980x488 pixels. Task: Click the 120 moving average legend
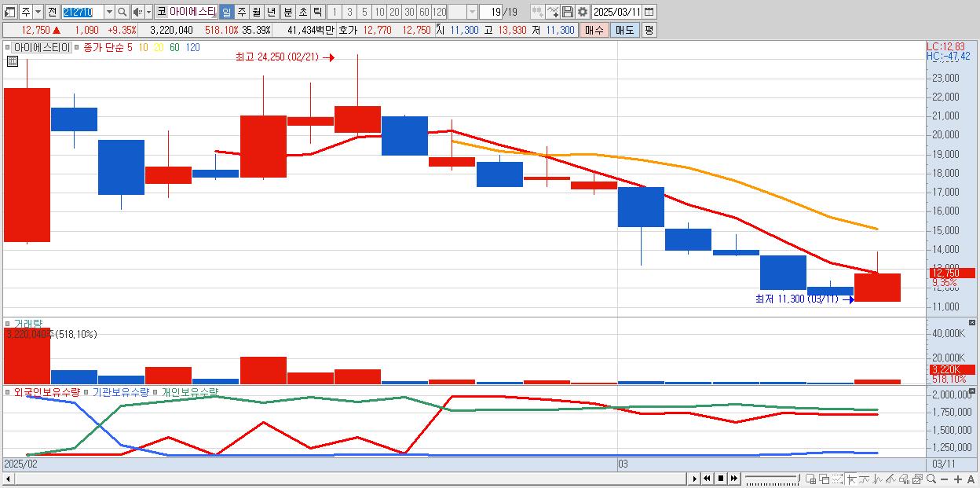pyautogui.click(x=192, y=47)
